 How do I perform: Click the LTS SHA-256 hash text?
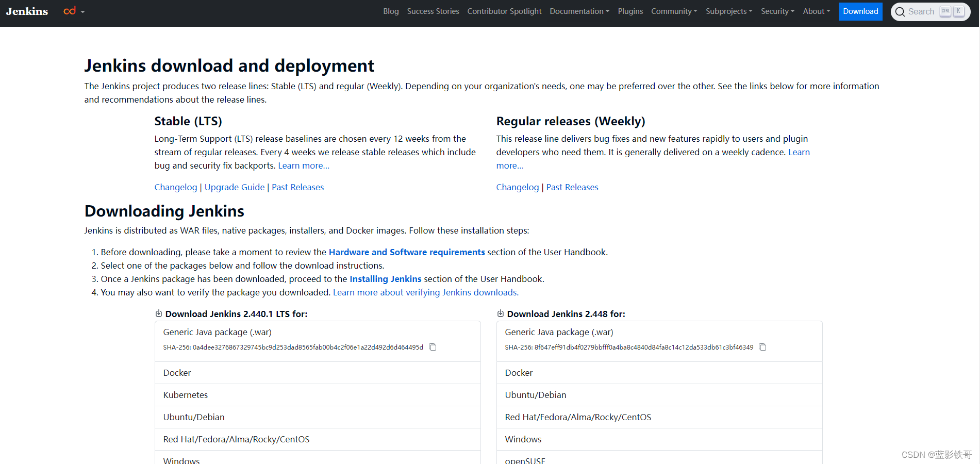(x=293, y=347)
